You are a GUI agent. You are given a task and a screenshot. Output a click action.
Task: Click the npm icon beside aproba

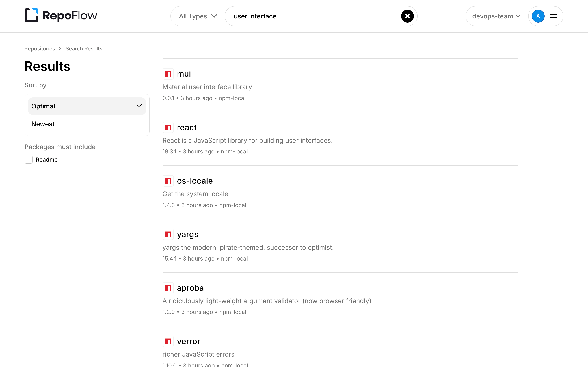pos(168,288)
